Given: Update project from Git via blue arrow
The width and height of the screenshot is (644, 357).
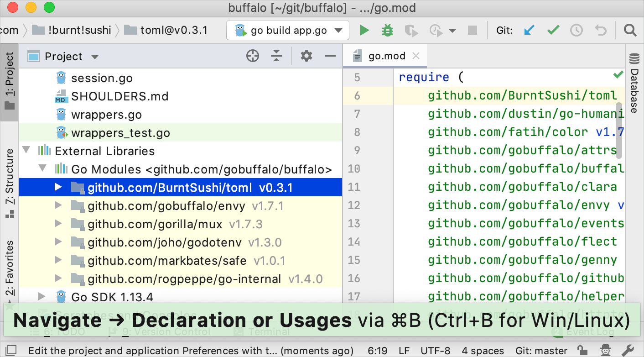Looking at the screenshot, I should [x=530, y=30].
